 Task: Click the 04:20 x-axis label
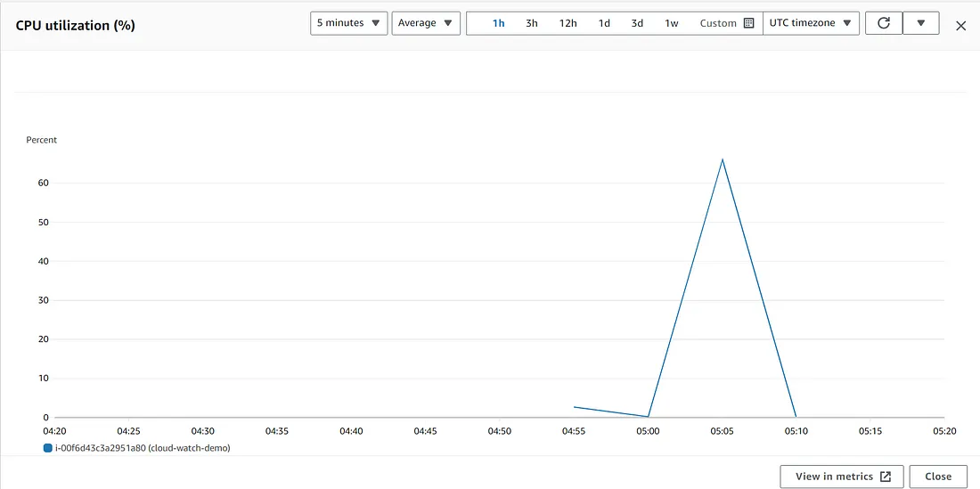[55, 431]
